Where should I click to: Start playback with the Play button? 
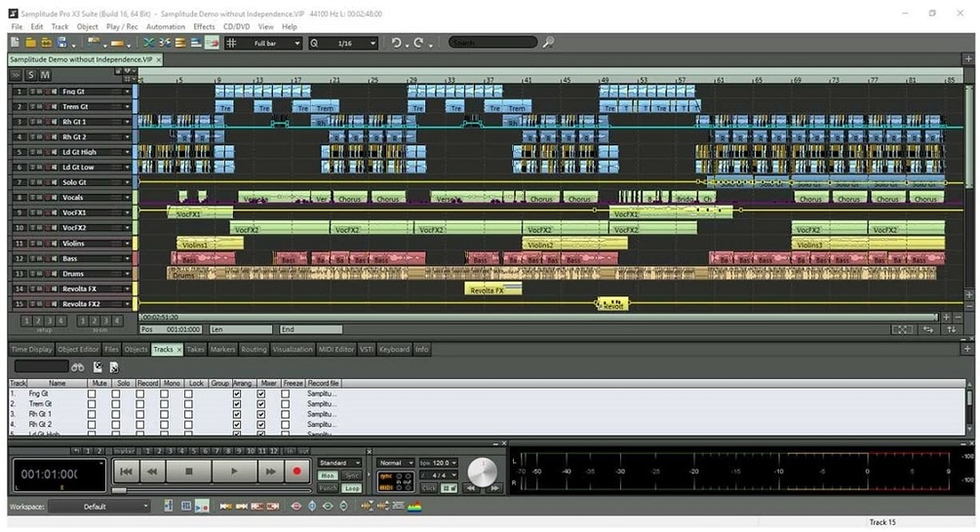234,472
